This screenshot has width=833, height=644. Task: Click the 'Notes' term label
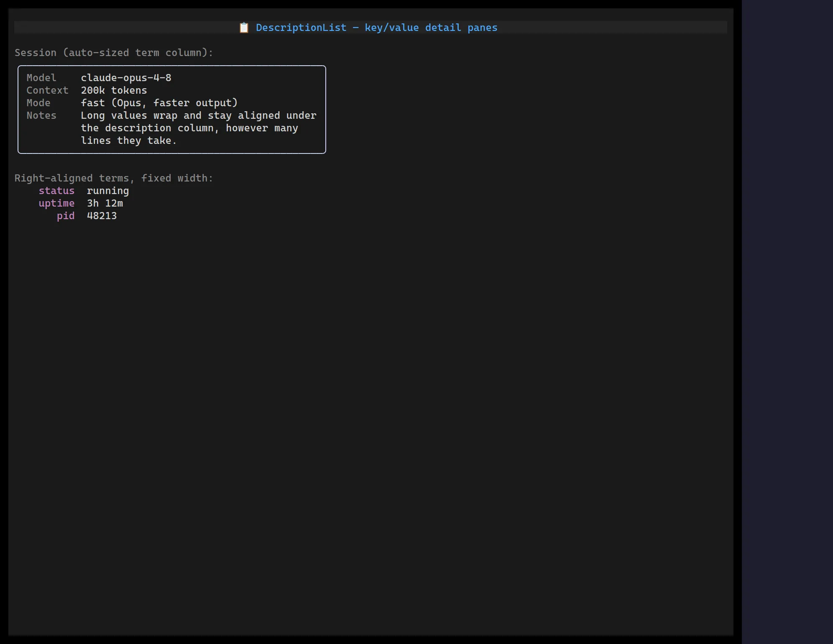41,115
